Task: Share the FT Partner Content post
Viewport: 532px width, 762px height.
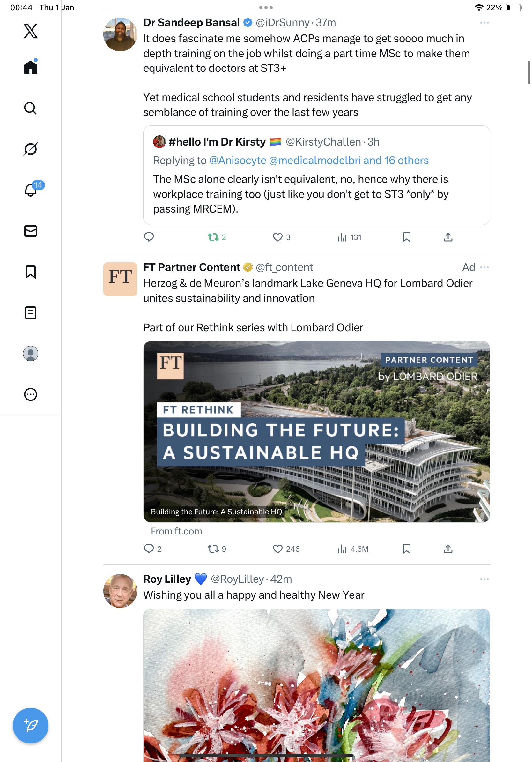Action: pyautogui.click(x=448, y=549)
